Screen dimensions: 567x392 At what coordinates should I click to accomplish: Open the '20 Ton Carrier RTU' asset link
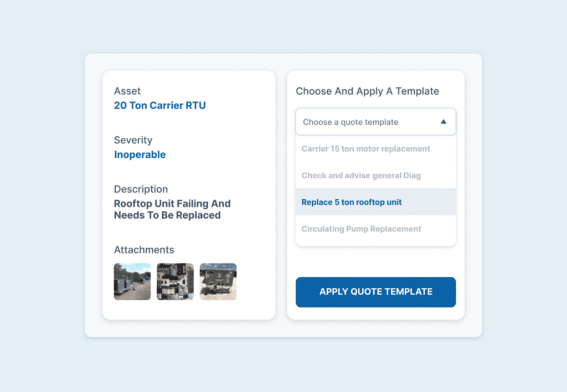click(160, 105)
